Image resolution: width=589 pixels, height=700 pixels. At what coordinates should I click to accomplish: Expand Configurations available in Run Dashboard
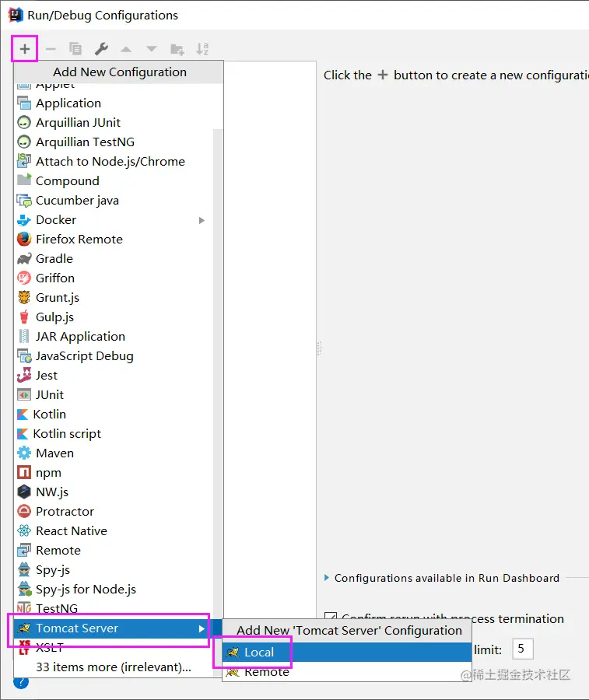(x=327, y=578)
